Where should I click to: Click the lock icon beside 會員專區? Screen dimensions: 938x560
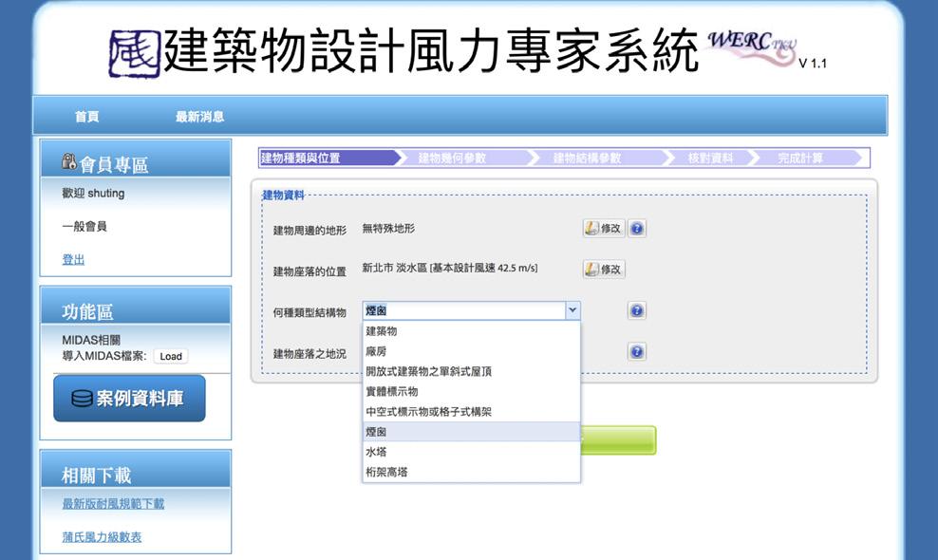click(x=68, y=161)
